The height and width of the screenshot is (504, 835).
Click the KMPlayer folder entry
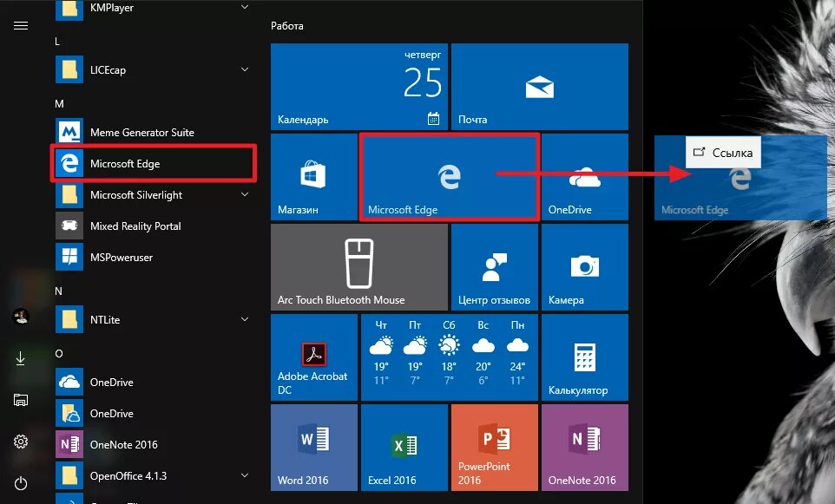coord(154,9)
